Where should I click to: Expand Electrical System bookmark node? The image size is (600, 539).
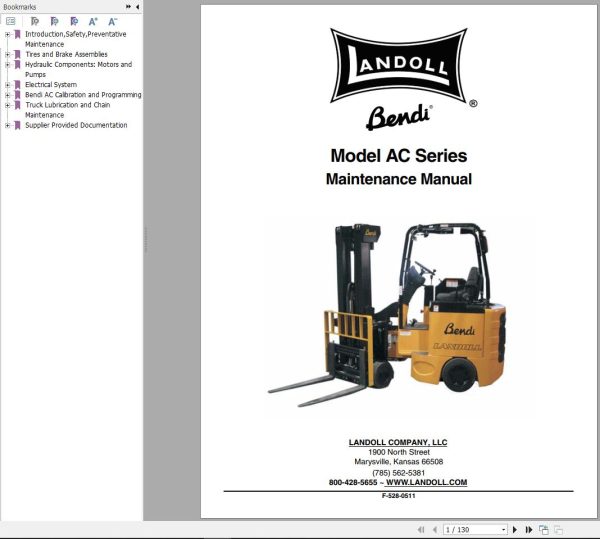pyautogui.click(x=7, y=85)
